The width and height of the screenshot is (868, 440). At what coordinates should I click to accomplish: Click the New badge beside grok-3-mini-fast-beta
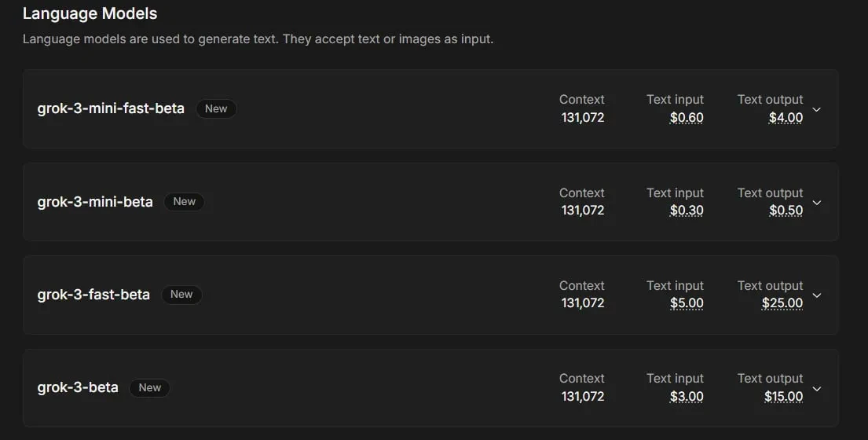(216, 108)
